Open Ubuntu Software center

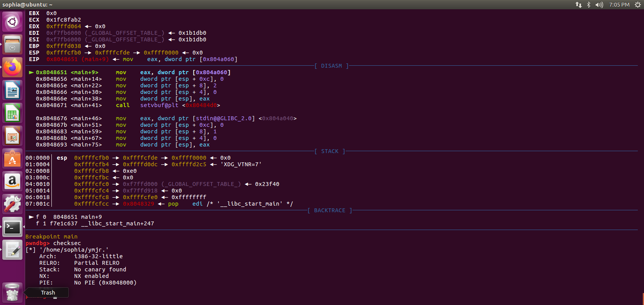click(12, 159)
